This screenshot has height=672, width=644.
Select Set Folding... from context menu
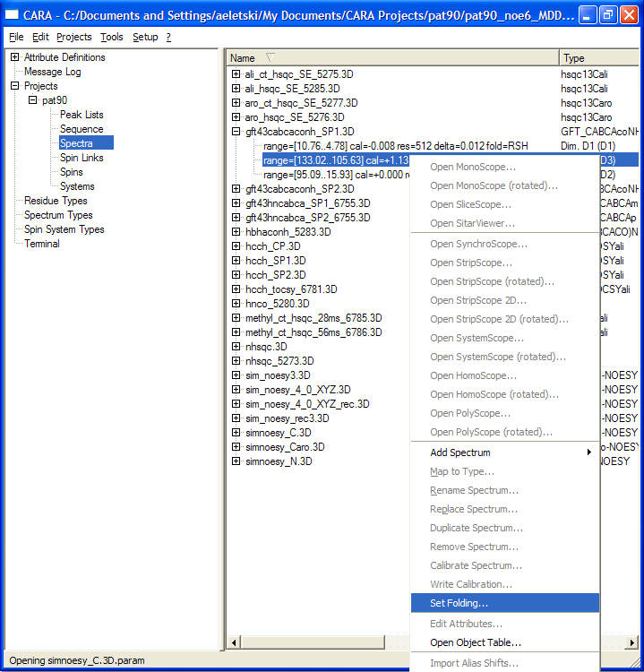point(459,604)
